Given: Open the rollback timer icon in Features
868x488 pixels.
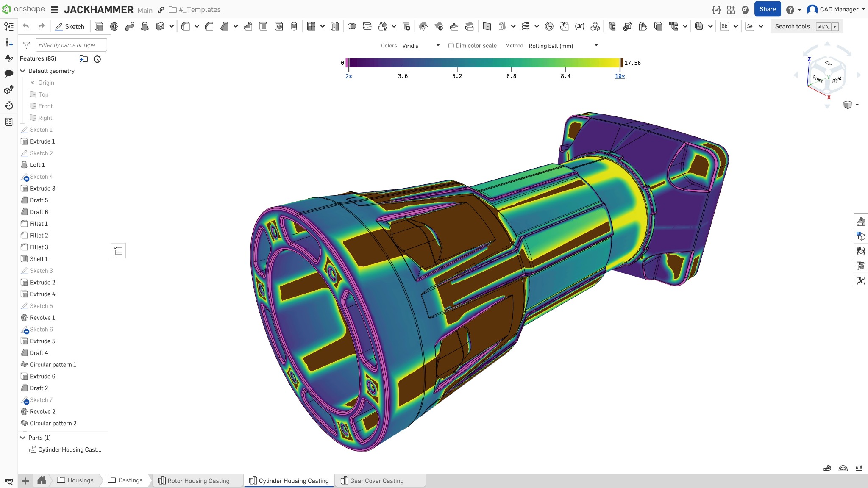Looking at the screenshot, I should [97, 59].
